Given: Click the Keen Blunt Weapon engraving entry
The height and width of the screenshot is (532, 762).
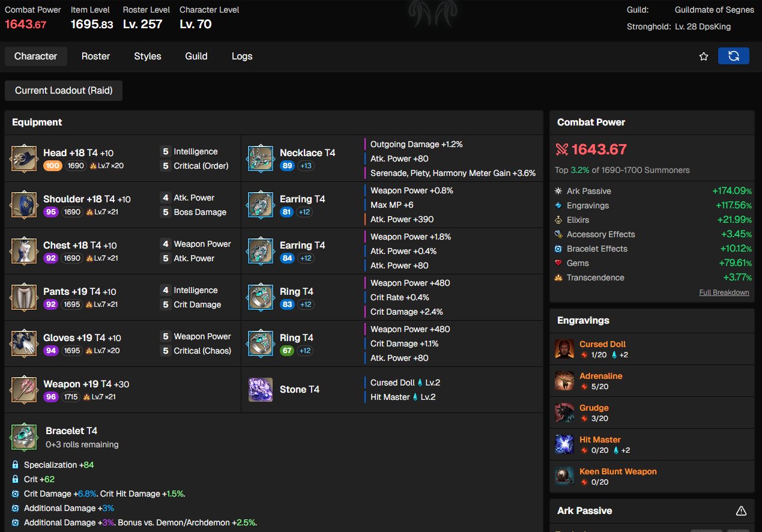Looking at the screenshot, I should click(x=617, y=471).
